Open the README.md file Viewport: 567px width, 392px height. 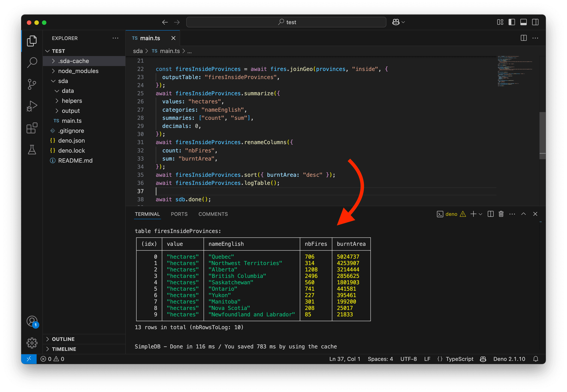84,160
